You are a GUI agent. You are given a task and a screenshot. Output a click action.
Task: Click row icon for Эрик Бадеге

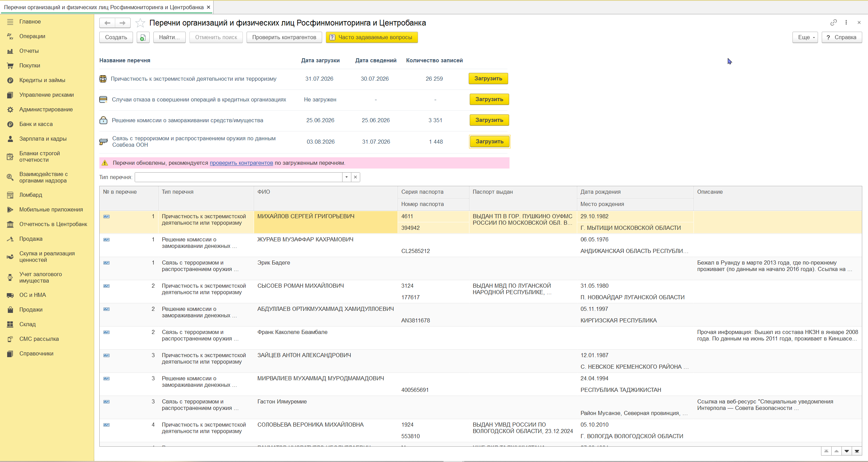click(x=106, y=263)
